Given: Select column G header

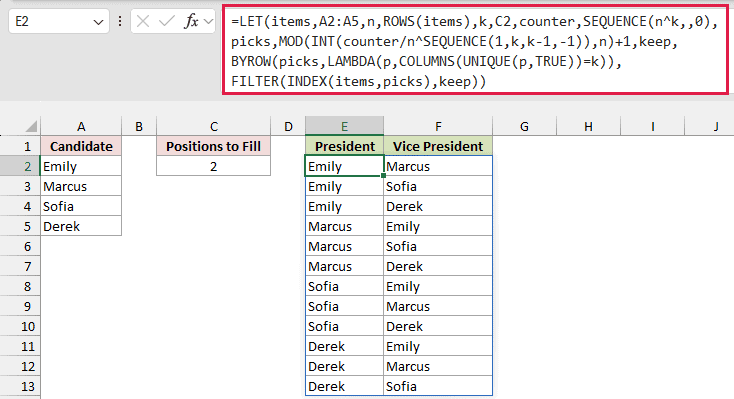Looking at the screenshot, I should (524, 126).
